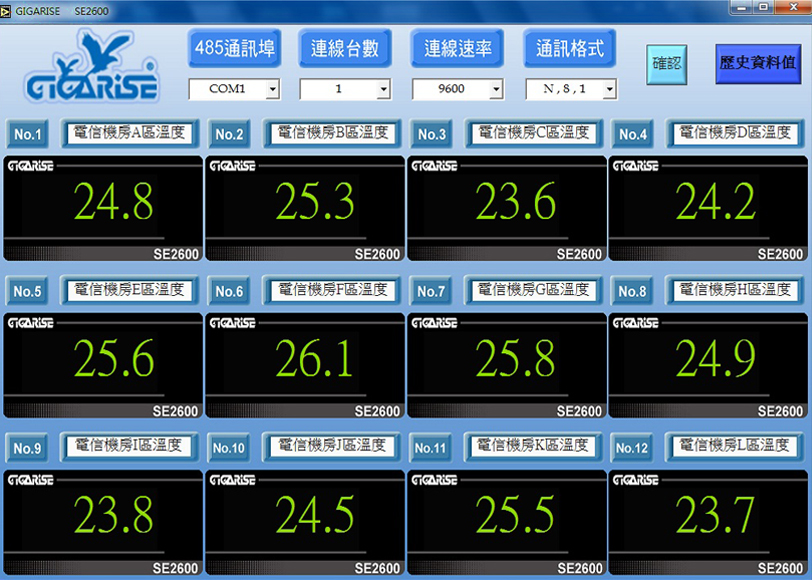Click the 24.8 temperature reading
Image resolution: width=812 pixels, height=580 pixels.
tap(113, 201)
